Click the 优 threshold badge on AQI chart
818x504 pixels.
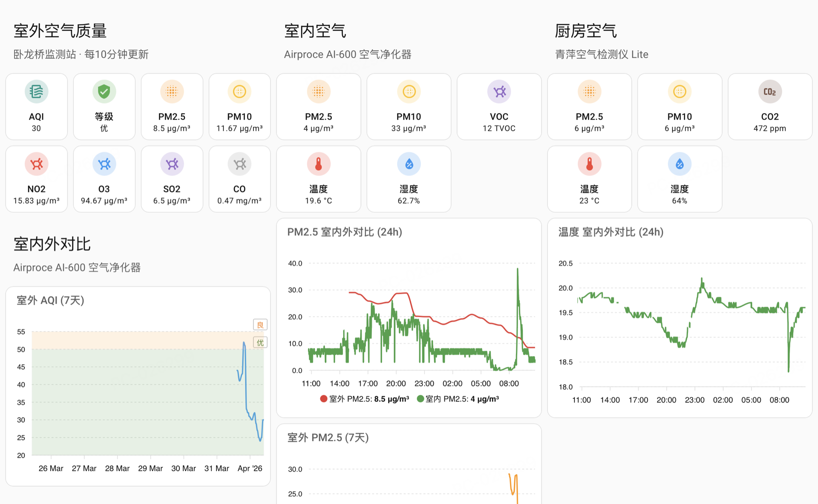[260, 342]
